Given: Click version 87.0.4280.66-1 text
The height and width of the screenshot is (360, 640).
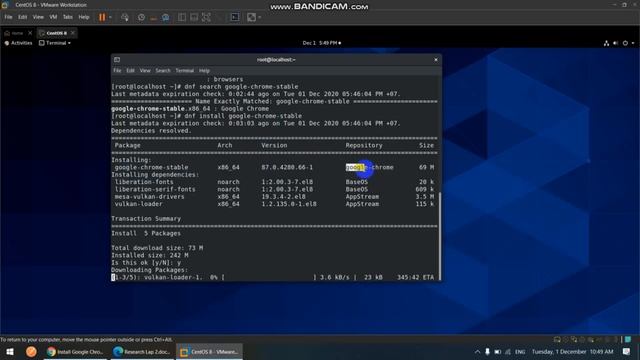Looking at the screenshot, I should 287,167.
